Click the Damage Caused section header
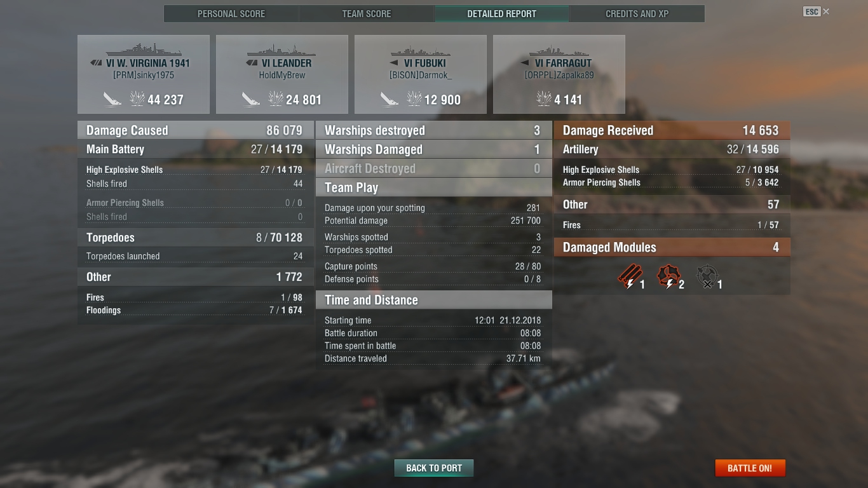The width and height of the screenshot is (868, 488). (x=196, y=130)
